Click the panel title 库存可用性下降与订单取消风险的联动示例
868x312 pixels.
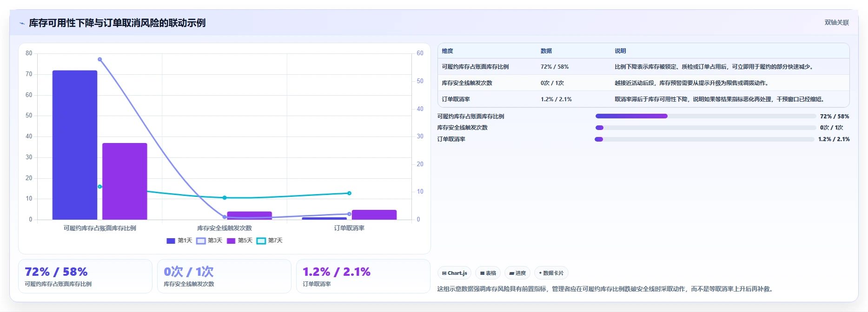pos(117,23)
